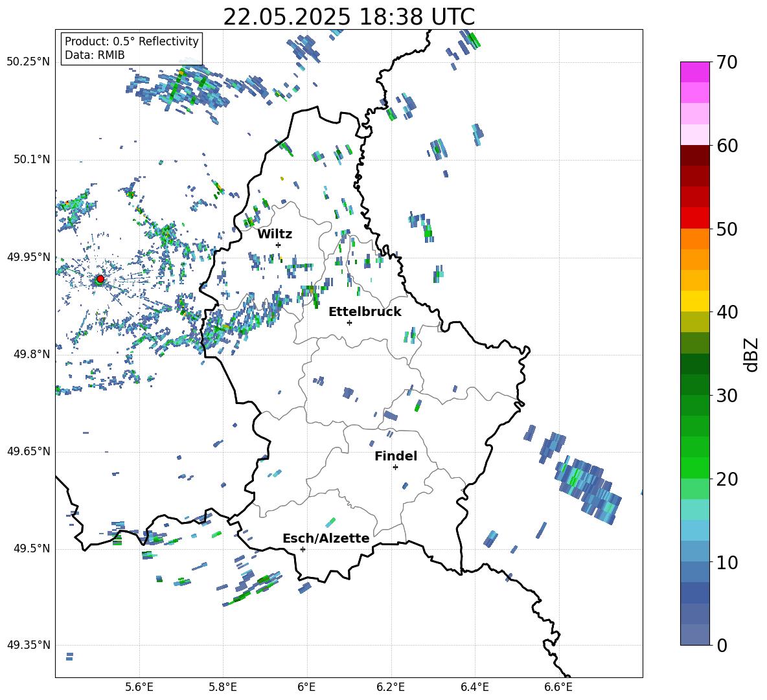Click the Ettelbruck city label
Screen dimensions: 767x700
click(x=365, y=312)
